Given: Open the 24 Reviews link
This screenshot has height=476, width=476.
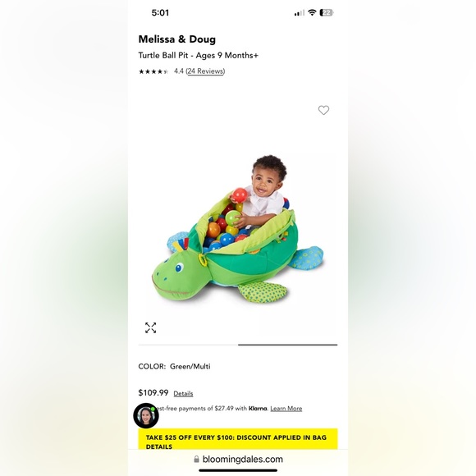Looking at the screenshot, I should (x=205, y=71).
